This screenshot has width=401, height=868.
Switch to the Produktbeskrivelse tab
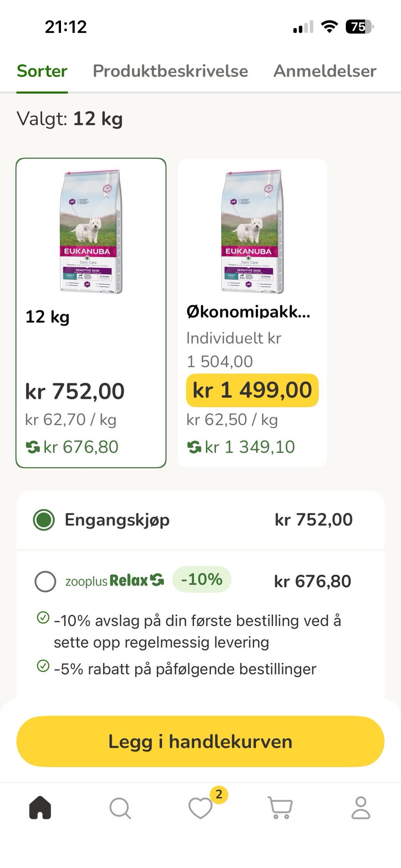(x=170, y=71)
